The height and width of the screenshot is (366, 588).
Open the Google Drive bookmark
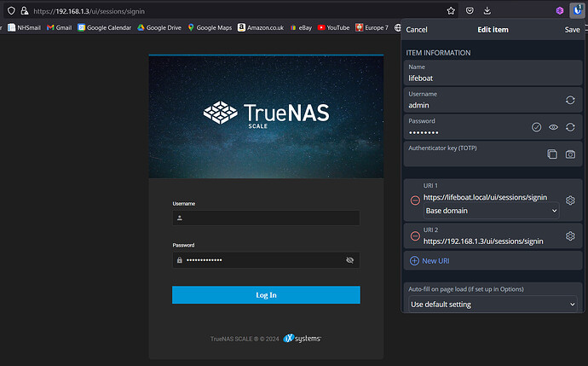click(159, 27)
